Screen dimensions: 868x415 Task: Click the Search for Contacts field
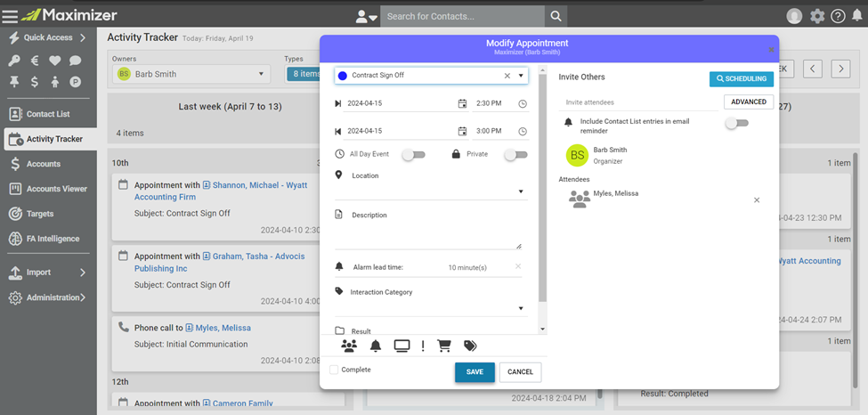click(462, 17)
